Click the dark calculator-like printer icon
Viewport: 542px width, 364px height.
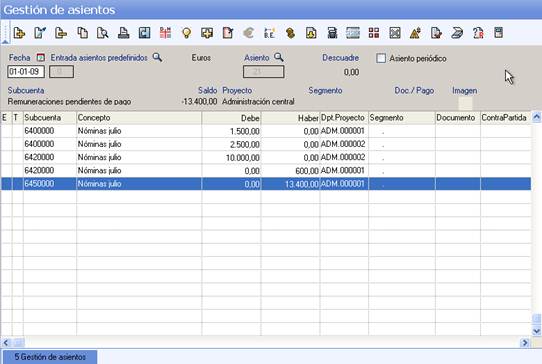332,33
